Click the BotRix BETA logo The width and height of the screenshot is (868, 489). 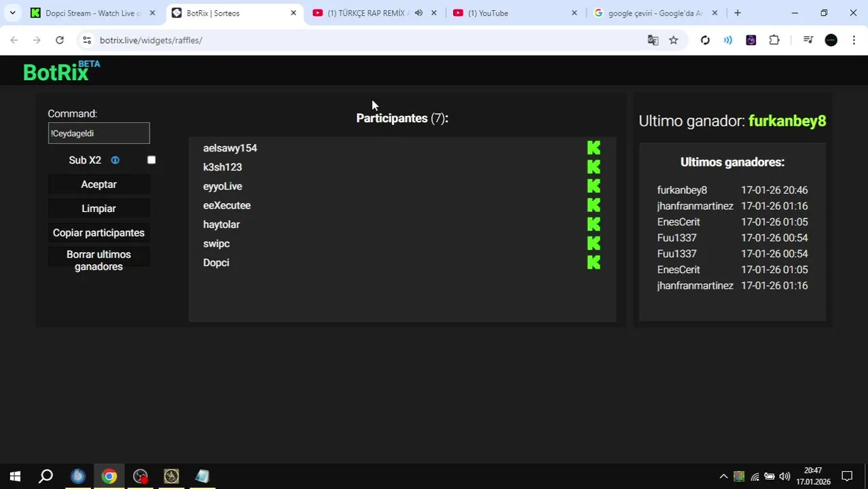click(61, 71)
